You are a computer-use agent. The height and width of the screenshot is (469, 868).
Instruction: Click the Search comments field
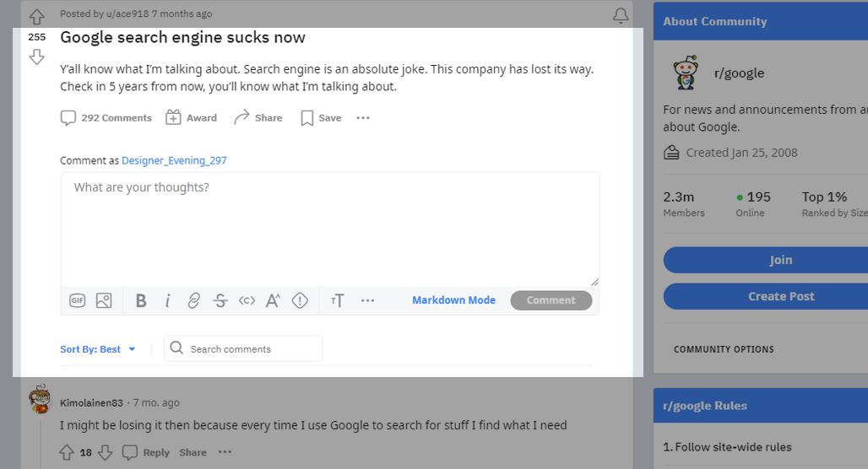coord(243,348)
